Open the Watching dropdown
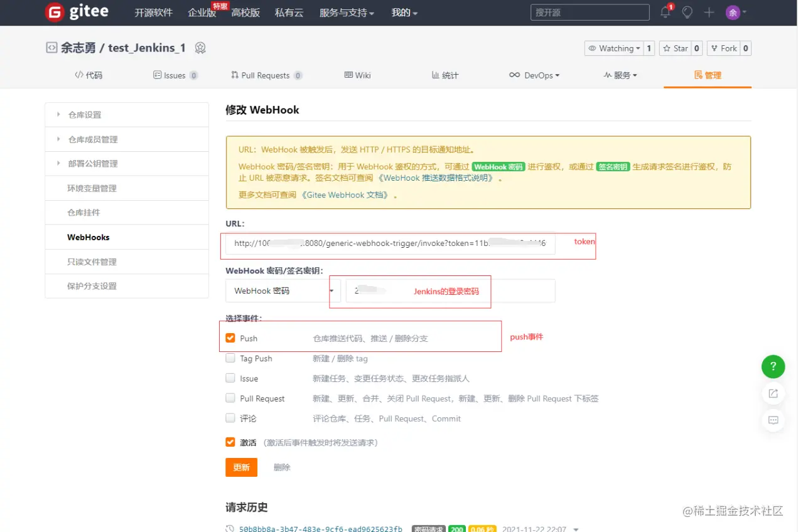Image resolution: width=798 pixels, height=532 pixels. [x=614, y=48]
